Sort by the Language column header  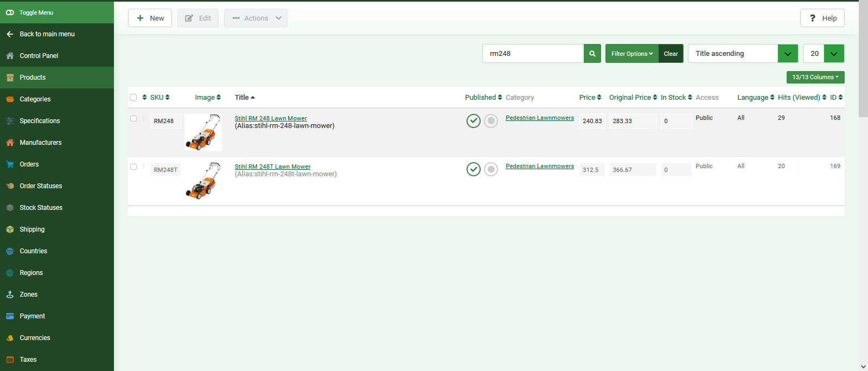coord(756,98)
